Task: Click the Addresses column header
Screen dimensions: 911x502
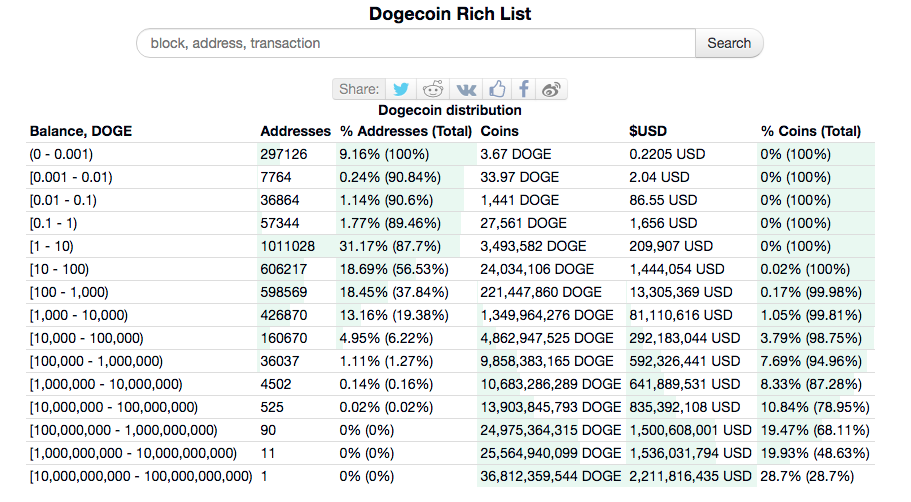Action: click(295, 131)
